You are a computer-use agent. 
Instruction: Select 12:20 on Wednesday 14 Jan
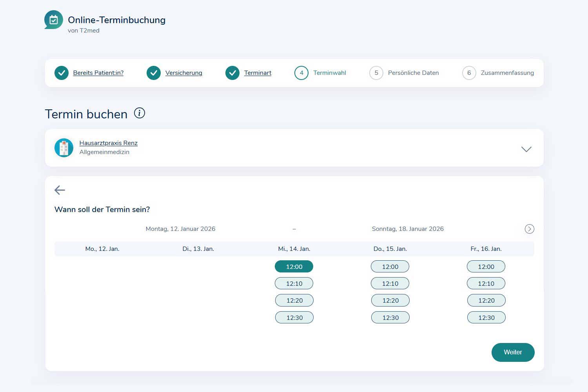click(294, 301)
